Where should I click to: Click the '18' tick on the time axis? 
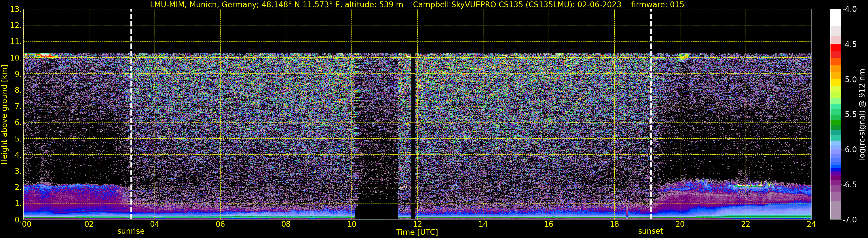[614, 224]
